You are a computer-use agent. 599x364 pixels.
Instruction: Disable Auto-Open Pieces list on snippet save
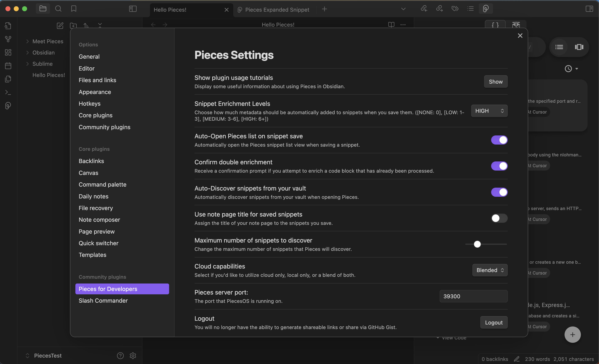point(499,140)
